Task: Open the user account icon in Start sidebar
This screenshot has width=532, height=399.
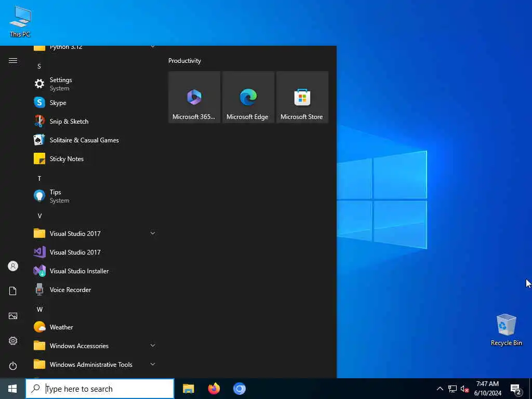Action: tap(13, 266)
